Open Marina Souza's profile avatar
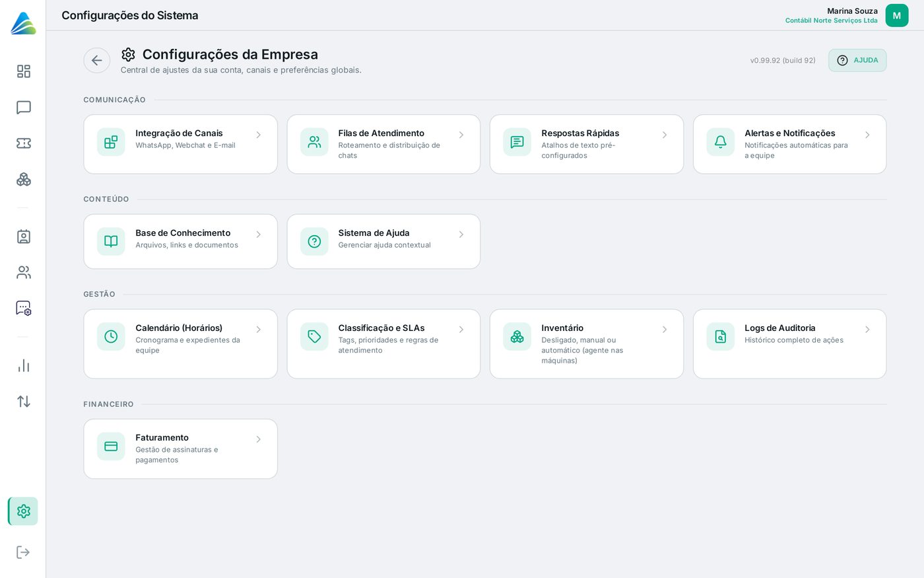924x578 pixels. pos(897,16)
